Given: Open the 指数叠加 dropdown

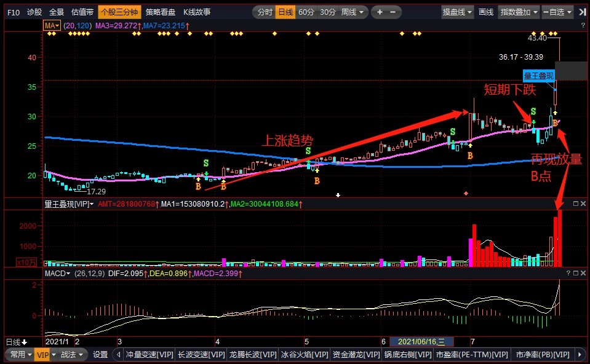Looking at the screenshot, I should point(519,12).
